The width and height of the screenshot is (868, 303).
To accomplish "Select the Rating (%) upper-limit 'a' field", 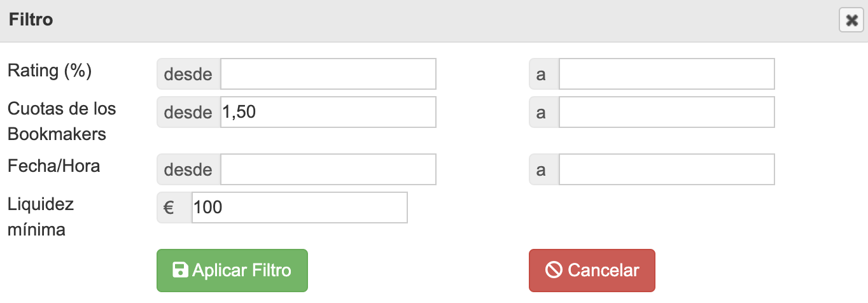I will pos(666,74).
